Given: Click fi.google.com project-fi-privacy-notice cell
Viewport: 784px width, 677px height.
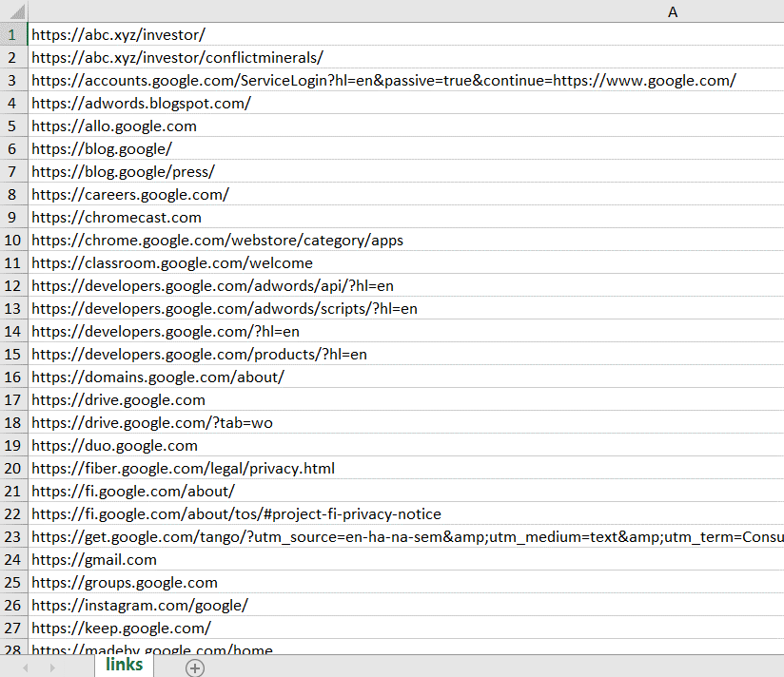Looking at the screenshot, I should [406, 513].
